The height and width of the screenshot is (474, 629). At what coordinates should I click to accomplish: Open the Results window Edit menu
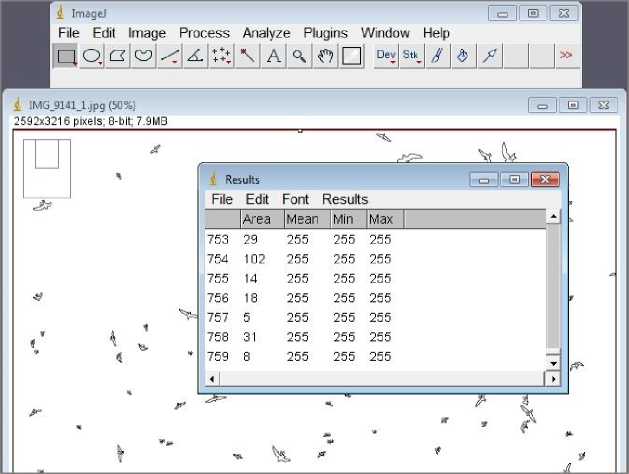257,199
